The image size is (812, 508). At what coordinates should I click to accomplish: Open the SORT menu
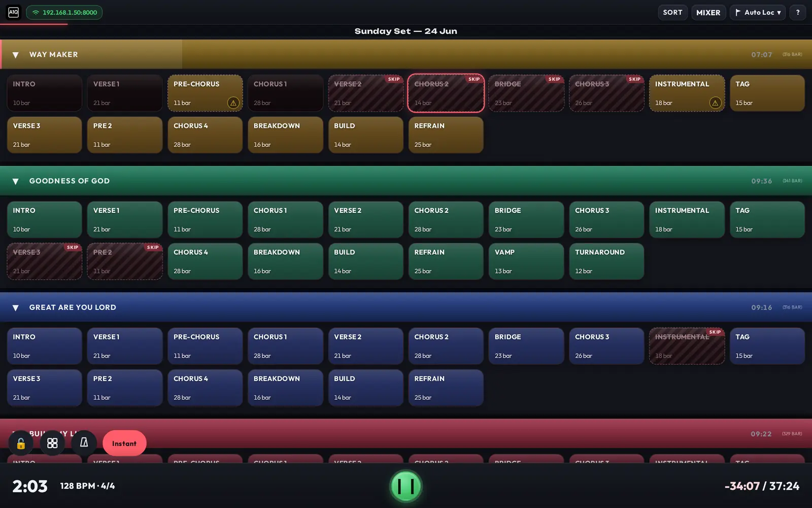672,12
